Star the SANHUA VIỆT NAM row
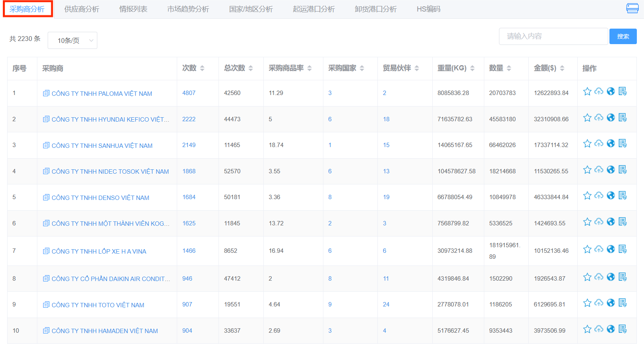Viewport: 644px width, 347px height. 587,143
